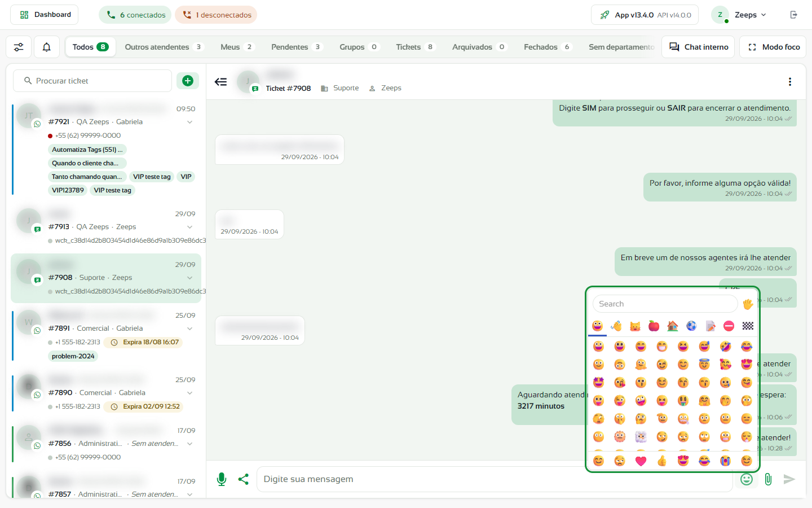The height and width of the screenshot is (508, 812).
Task: Toggle the emoji picker smiley button
Action: coord(747,479)
